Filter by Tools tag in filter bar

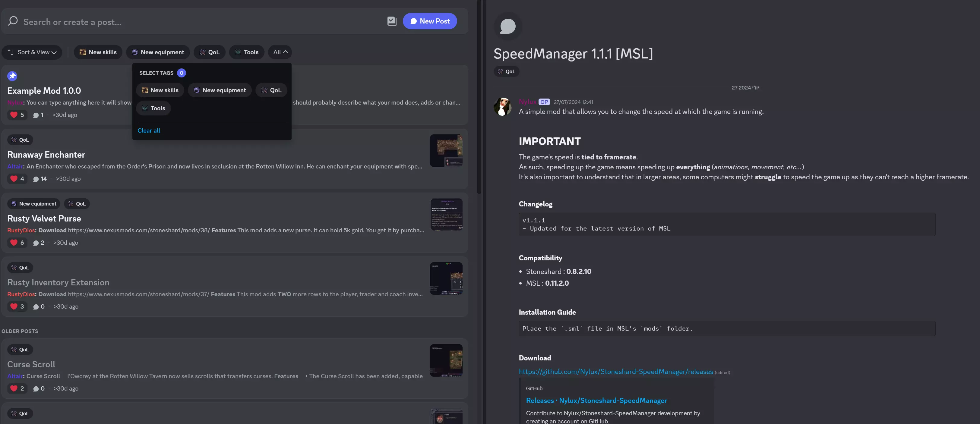pos(247,52)
